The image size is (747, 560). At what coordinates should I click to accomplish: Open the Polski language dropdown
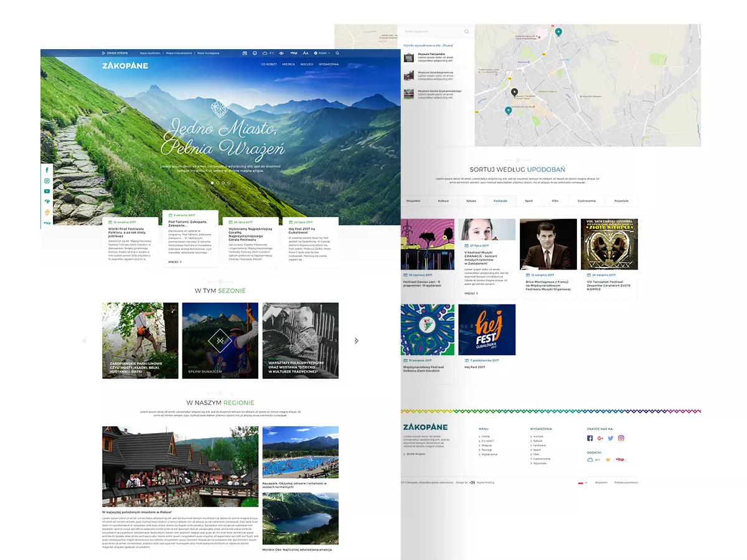click(322, 54)
